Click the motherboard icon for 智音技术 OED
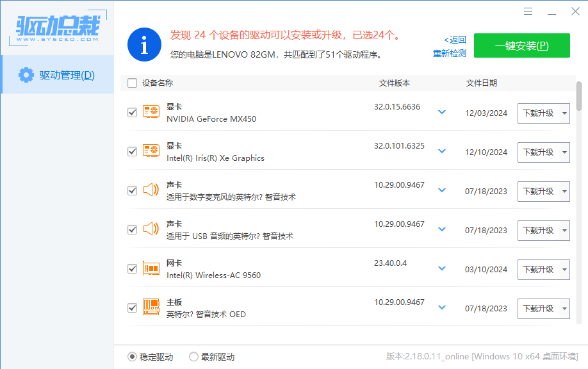The image size is (588, 369). pyautogui.click(x=151, y=307)
